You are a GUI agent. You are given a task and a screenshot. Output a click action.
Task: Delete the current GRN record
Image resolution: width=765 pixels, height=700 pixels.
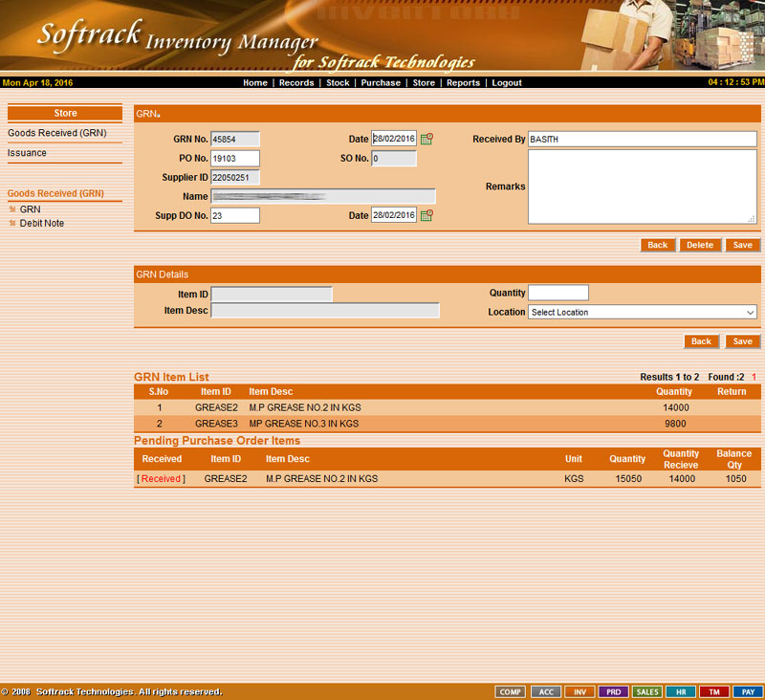700,245
